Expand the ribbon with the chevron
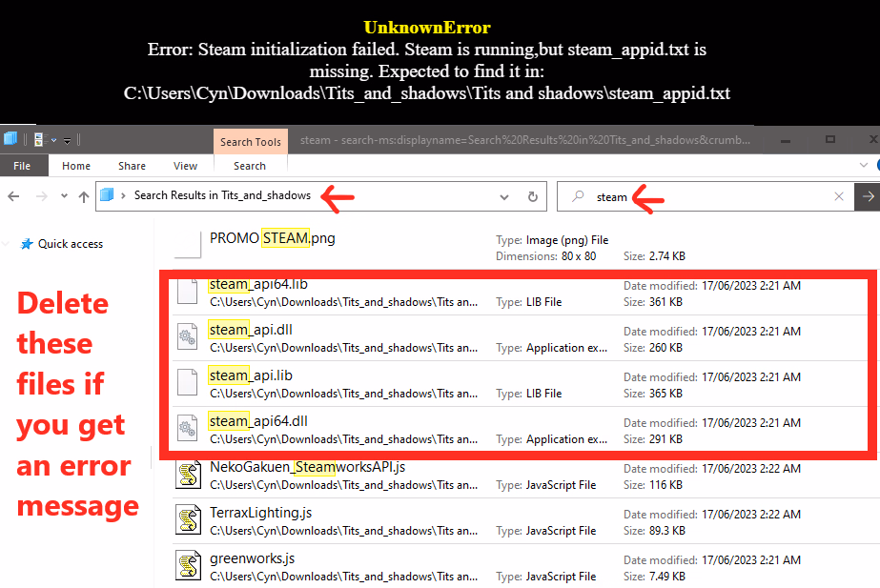The width and height of the screenshot is (880, 588). coord(863,165)
